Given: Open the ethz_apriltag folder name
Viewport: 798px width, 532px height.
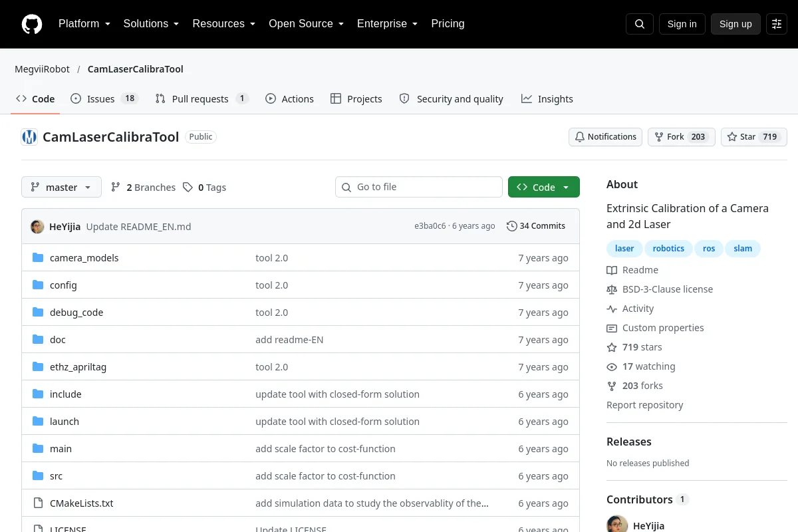Looking at the screenshot, I should pyautogui.click(x=78, y=367).
